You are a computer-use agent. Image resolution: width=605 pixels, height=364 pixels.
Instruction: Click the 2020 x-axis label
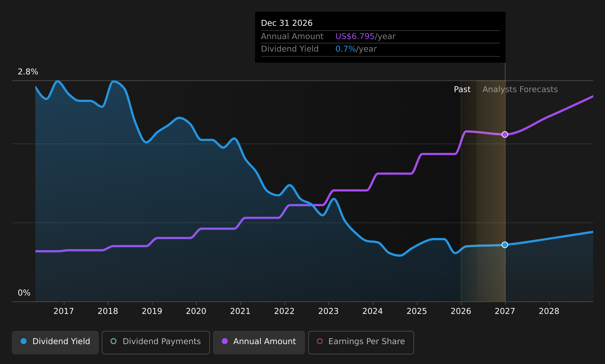pyautogui.click(x=196, y=311)
